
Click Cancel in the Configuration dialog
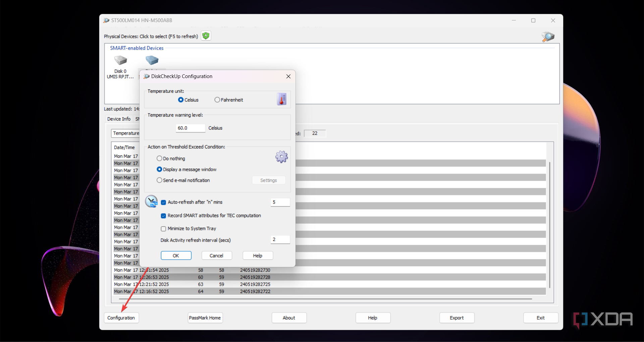click(x=217, y=256)
